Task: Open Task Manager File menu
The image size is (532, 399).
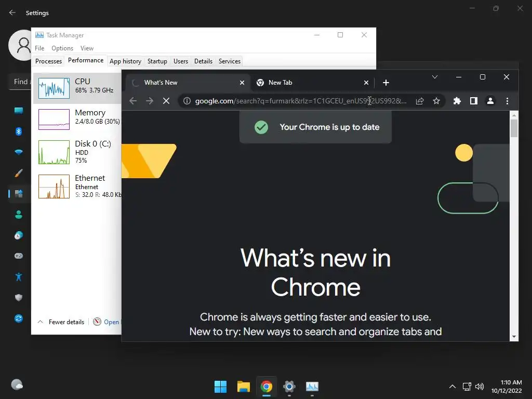Action: coord(39,48)
